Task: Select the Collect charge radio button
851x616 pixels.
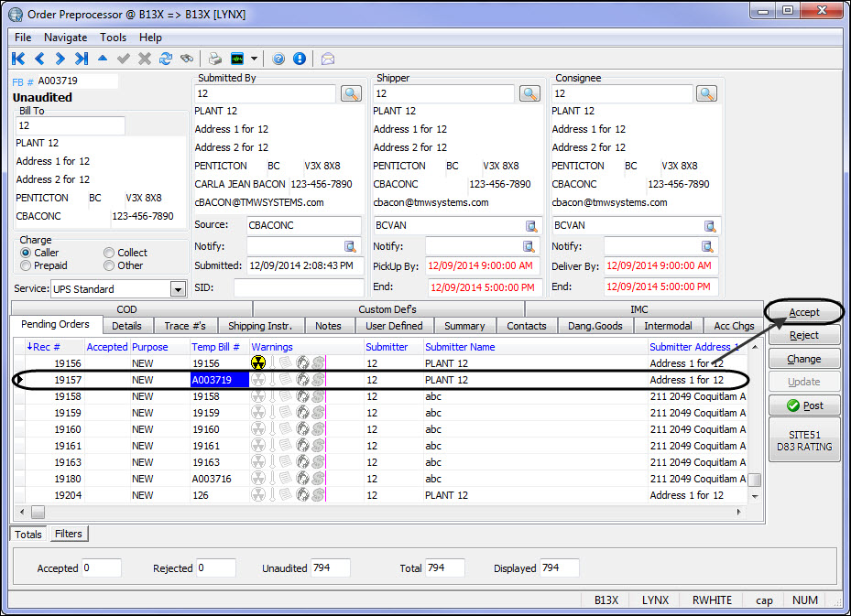Action: point(109,253)
